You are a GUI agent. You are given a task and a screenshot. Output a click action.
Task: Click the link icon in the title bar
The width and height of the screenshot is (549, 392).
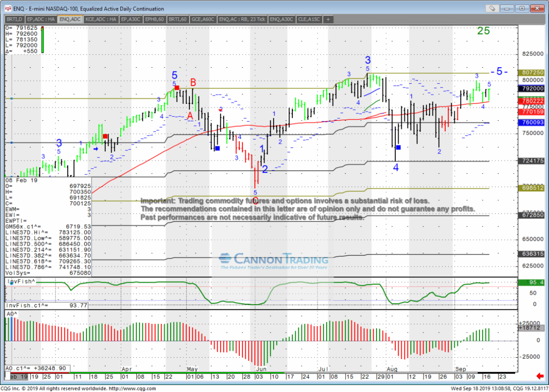point(492,8)
